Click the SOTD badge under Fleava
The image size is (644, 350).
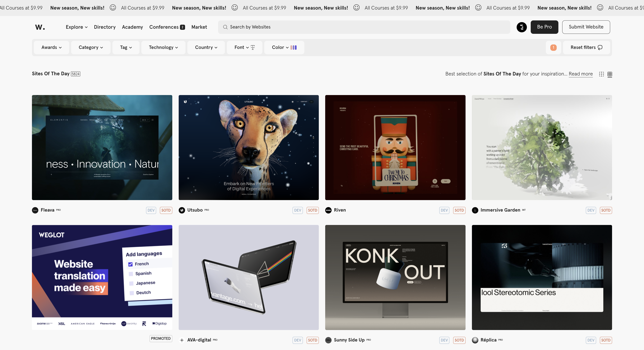(166, 210)
